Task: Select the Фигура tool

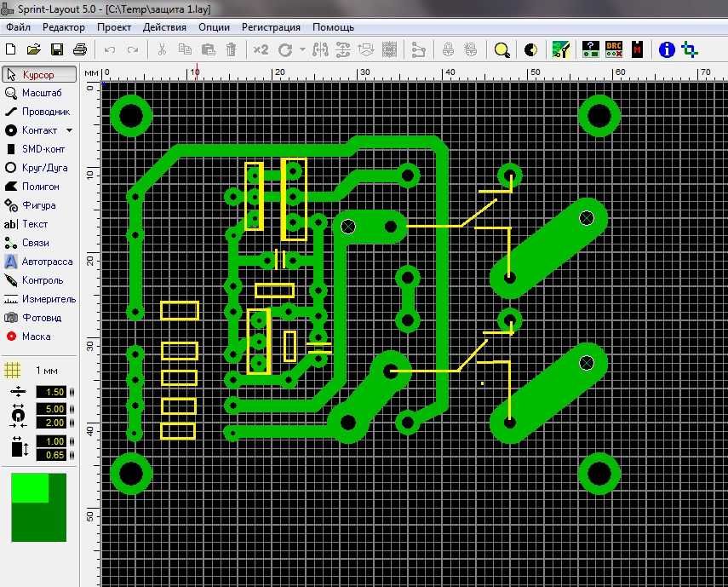Action: 39,205
